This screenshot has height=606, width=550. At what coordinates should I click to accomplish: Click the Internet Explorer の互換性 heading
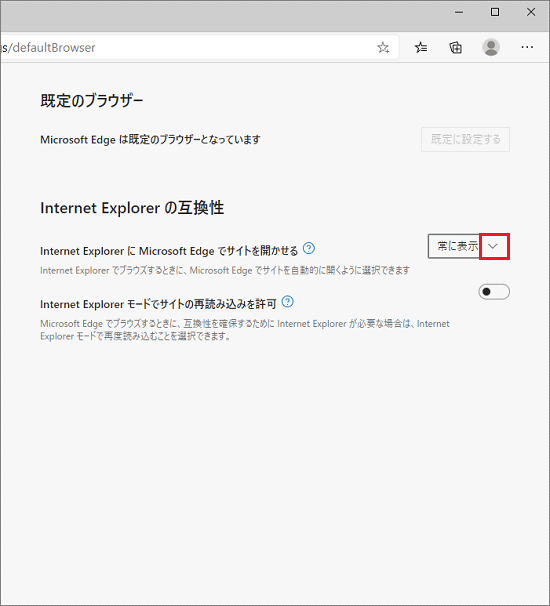tap(132, 208)
